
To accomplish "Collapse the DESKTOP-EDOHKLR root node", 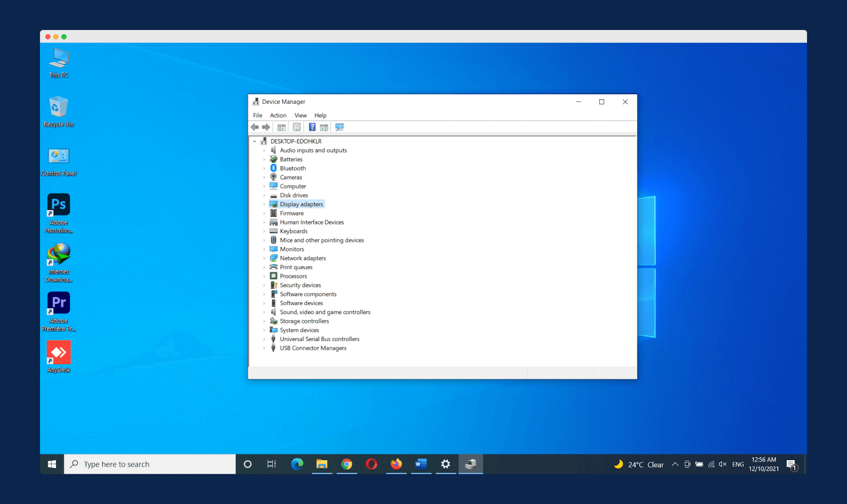I will click(x=255, y=141).
